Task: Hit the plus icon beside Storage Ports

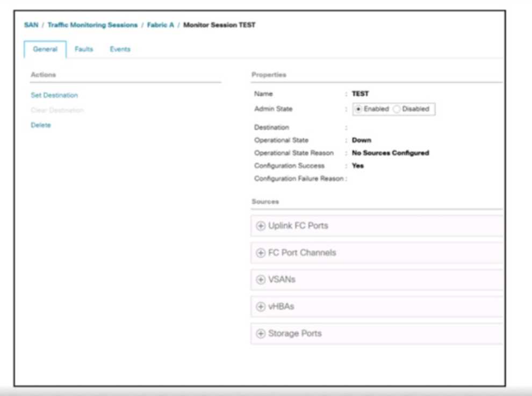Action: tap(261, 334)
